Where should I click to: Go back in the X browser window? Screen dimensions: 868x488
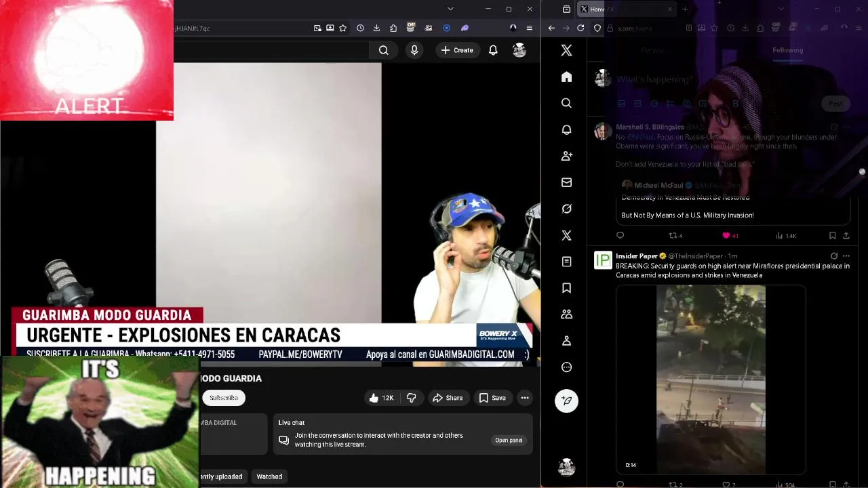click(551, 28)
